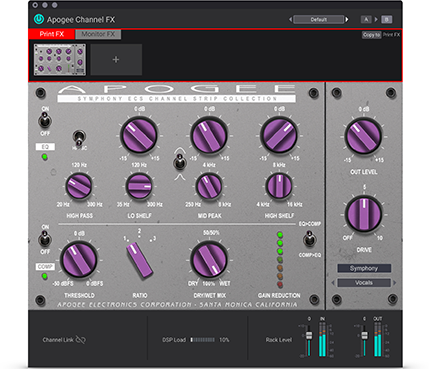Click the DSP Load meter bar
This screenshot has width=429, height=369.
(203, 340)
